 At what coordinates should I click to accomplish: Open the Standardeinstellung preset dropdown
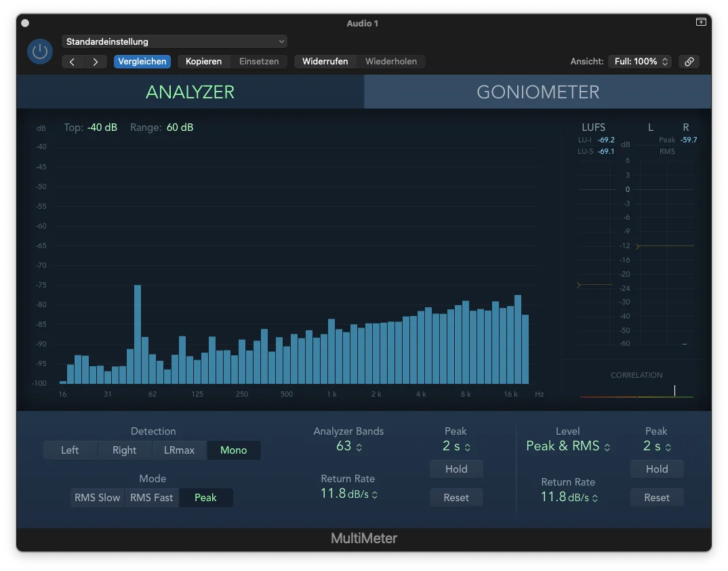point(175,41)
